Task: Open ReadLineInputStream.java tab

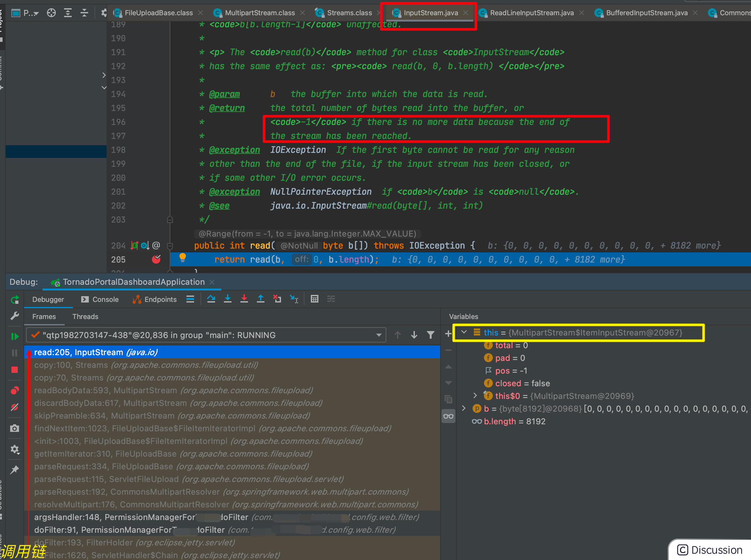Action: click(x=531, y=13)
